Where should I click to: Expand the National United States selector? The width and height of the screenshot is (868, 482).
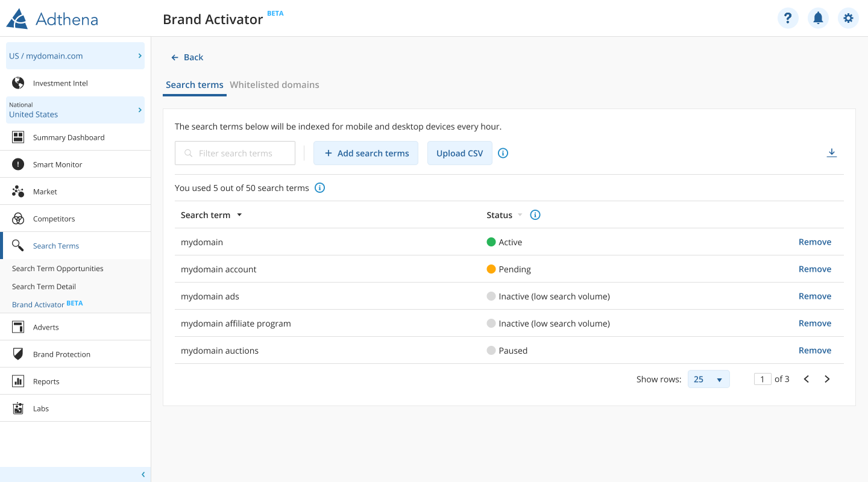tap(75, 110)
